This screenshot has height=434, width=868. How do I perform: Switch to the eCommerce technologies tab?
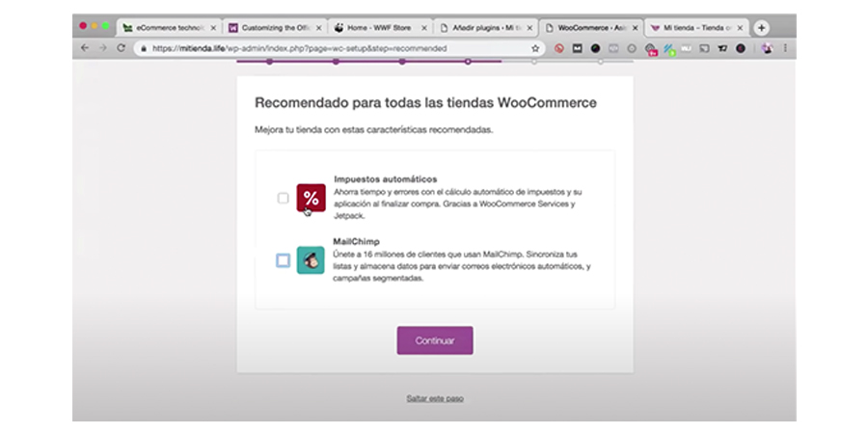coord(167,28)
